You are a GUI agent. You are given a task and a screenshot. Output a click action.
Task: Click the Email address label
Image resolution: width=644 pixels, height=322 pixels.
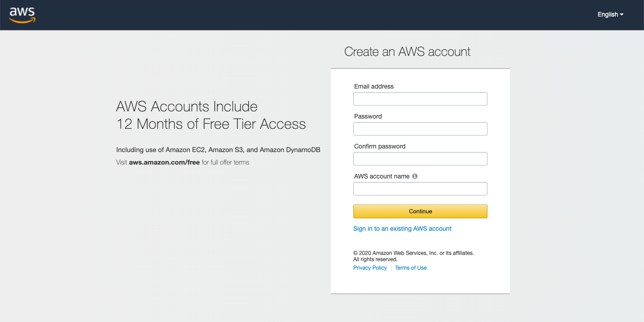point(374,86)
